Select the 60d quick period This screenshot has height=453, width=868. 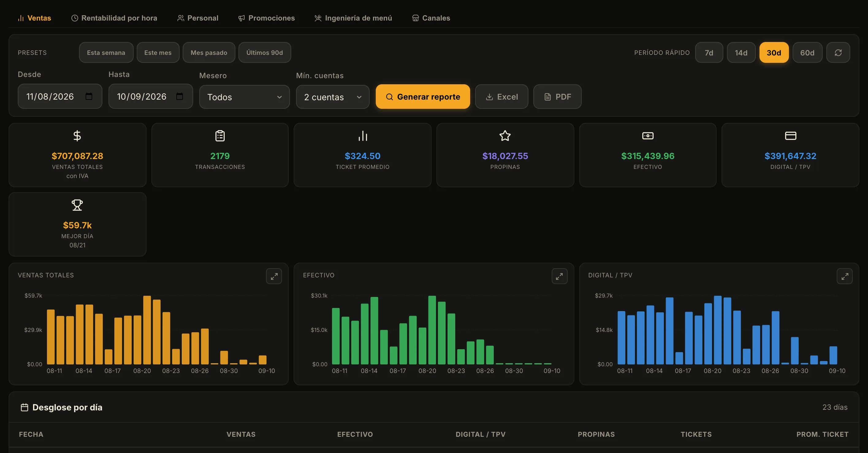(x=807, y=53)
